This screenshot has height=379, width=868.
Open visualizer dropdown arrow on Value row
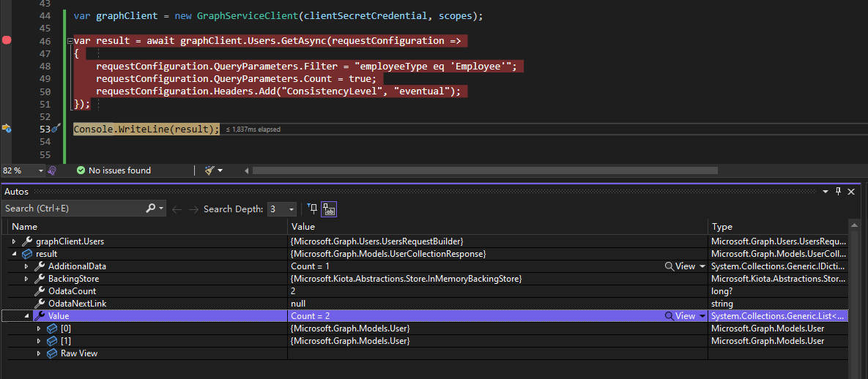(703, 317)
